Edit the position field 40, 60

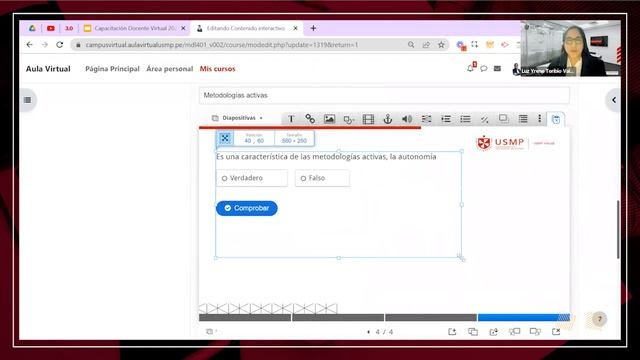point(254,138)
